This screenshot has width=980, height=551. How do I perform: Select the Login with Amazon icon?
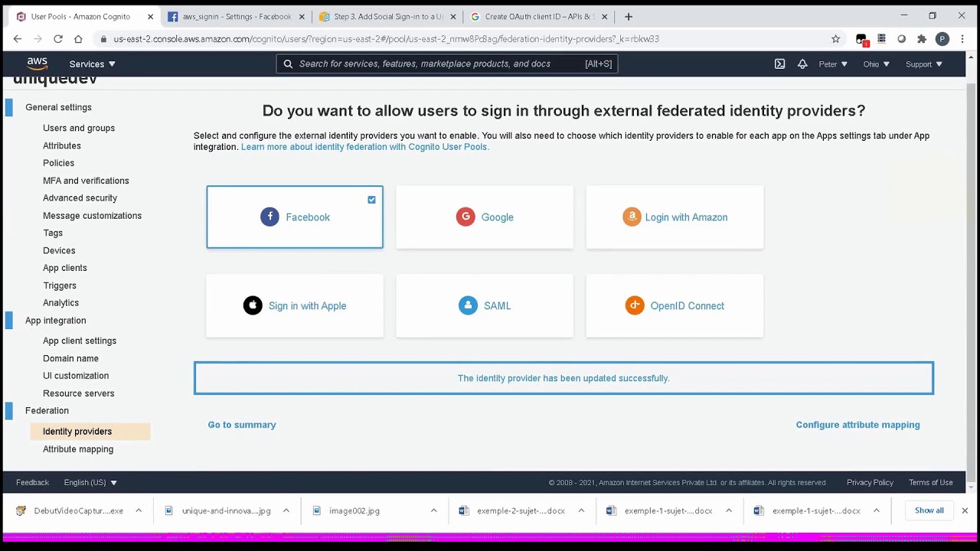click(632, 217)
